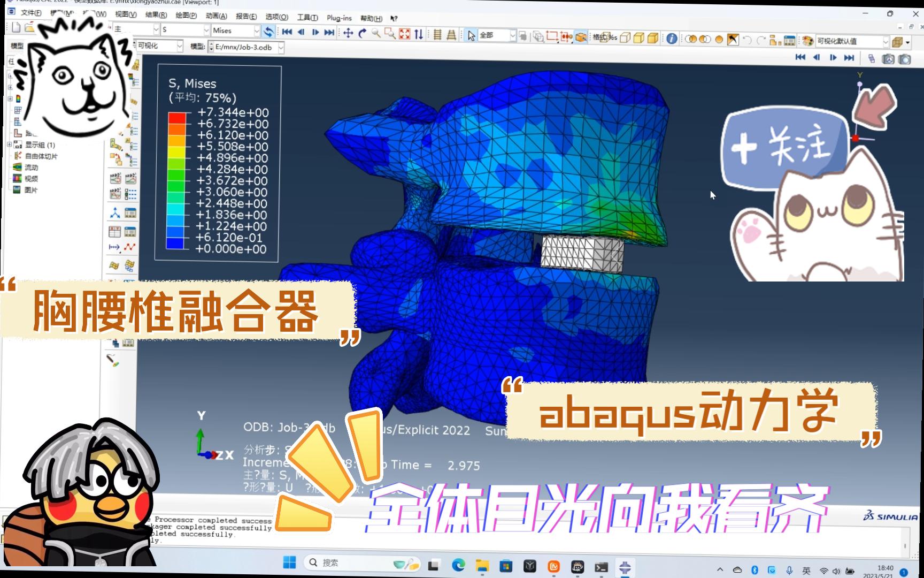Toggle the shaded render style icon
The width and height of the screenshot is (924, 578).
[653, 39]
